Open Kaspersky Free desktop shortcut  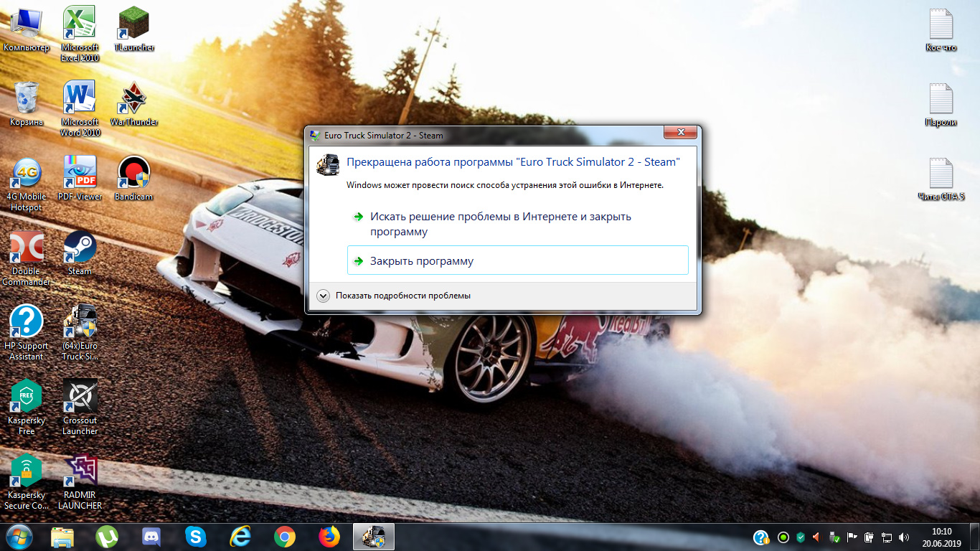tap(27, 408)
